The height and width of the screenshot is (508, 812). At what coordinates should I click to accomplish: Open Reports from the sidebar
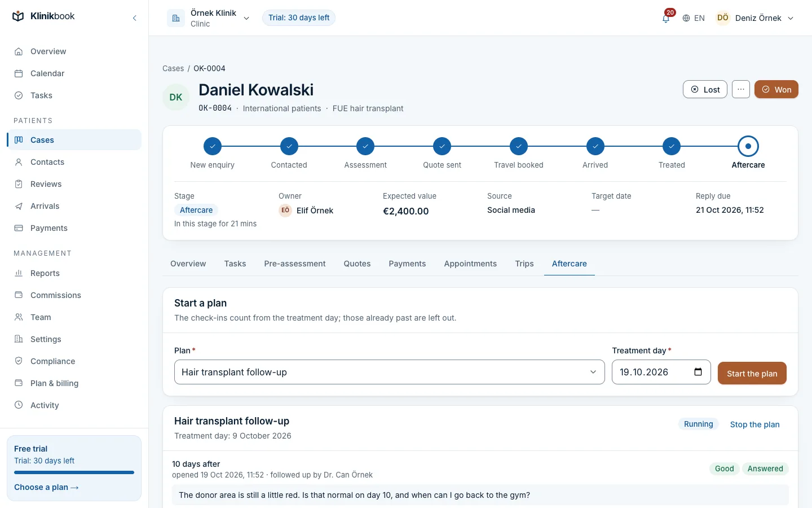pyautogui.click(x=74, y=273)
